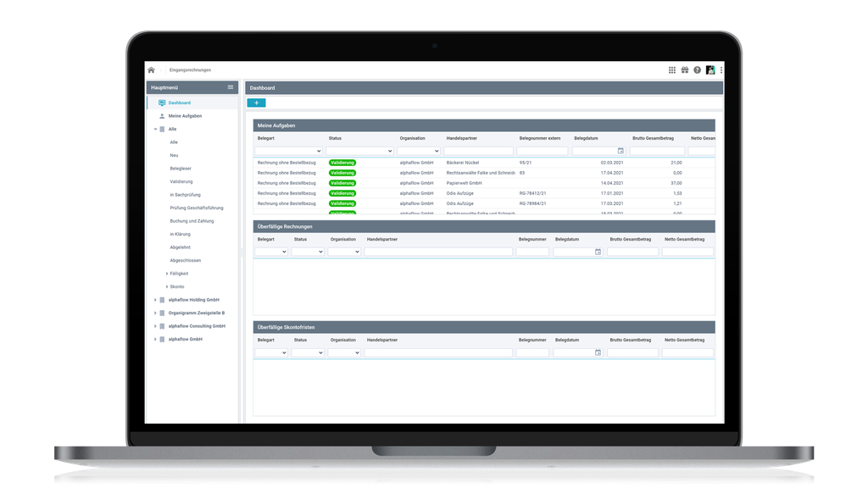
Task: Expand the alphaflow GmbH node
Action: coord(156,340)
